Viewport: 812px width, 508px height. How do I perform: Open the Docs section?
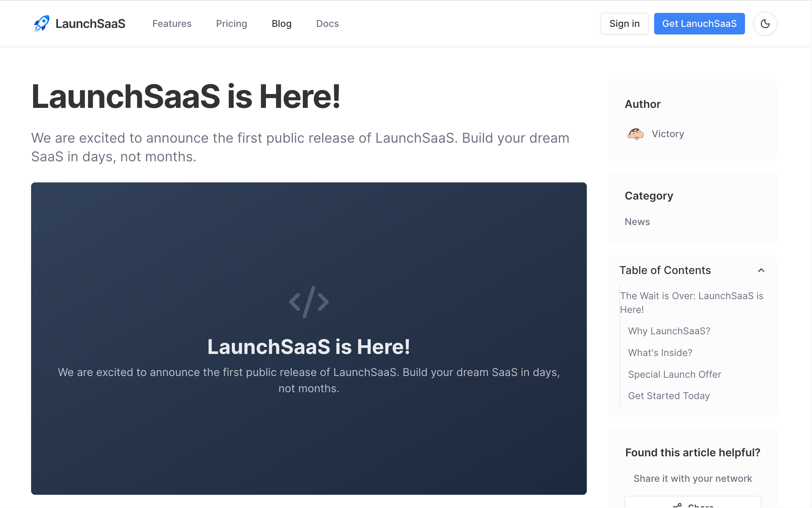click(327, 23)
